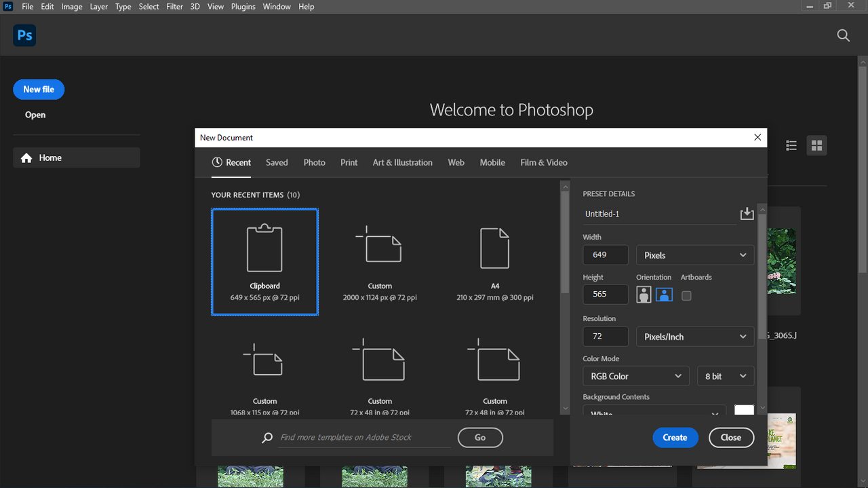This screenshot has height=488, width=868.
Task: Open the Layer menu
Action: 99,6
